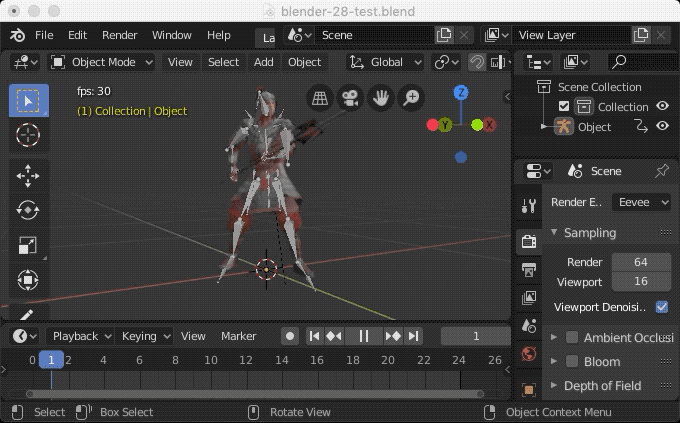680x423 pixels.
Task: Click the current frame number field
Action: click(476, 336)
